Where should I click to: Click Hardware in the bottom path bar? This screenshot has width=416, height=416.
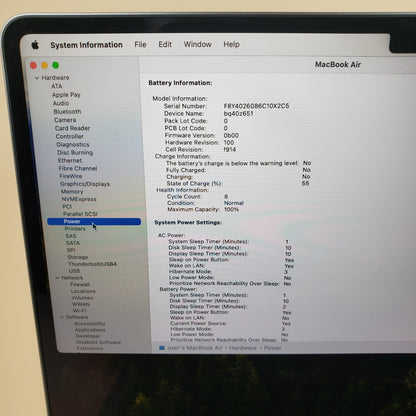(243, 348)
